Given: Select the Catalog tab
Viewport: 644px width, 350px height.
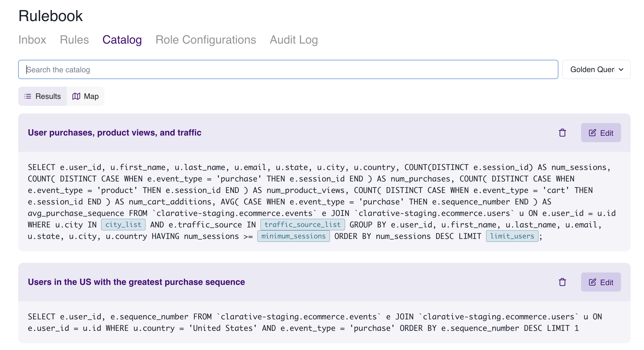Looking at the screenshot, I should coord(122,40).
